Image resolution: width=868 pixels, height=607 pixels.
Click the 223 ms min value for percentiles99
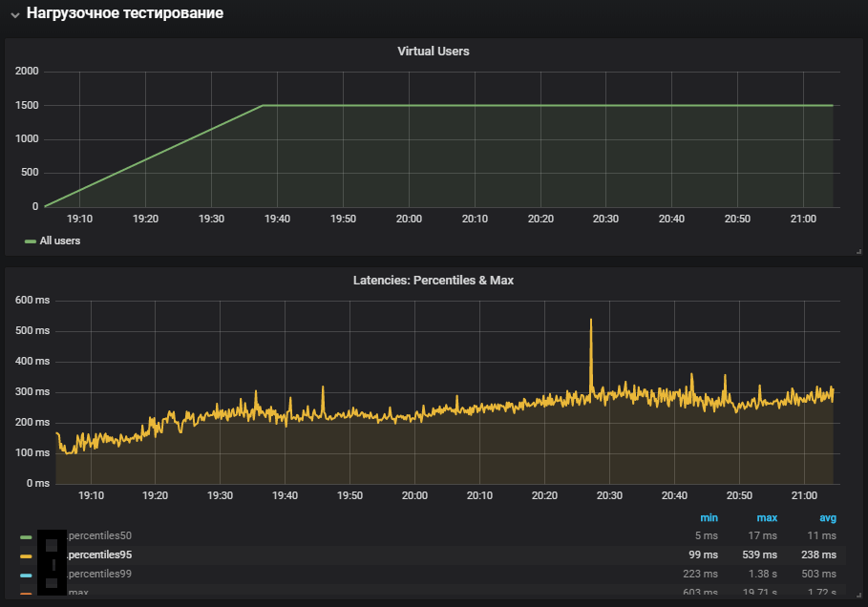700,574
